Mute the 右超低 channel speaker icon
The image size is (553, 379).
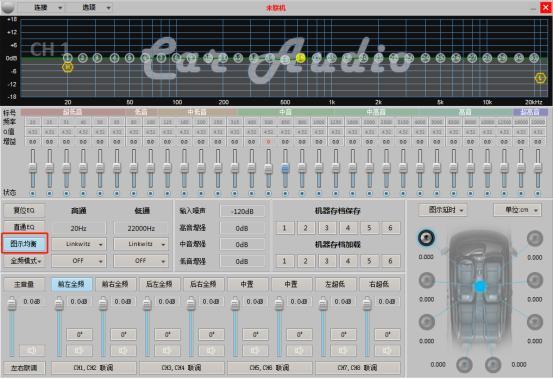click(x=388, y=350)
